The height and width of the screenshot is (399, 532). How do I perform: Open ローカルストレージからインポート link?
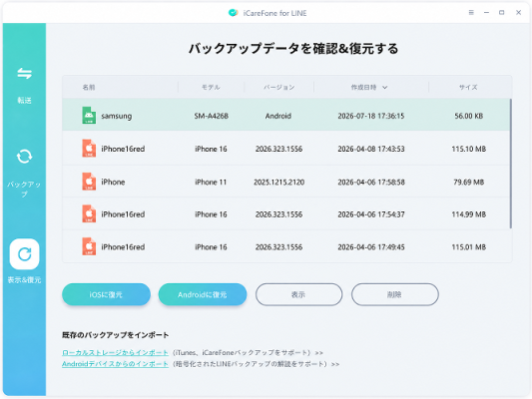click(115, 352)
